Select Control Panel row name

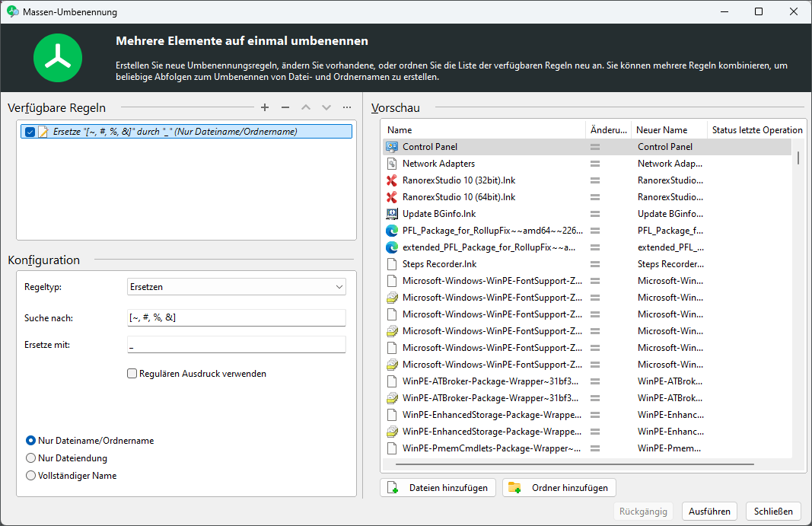pos(430,147)
